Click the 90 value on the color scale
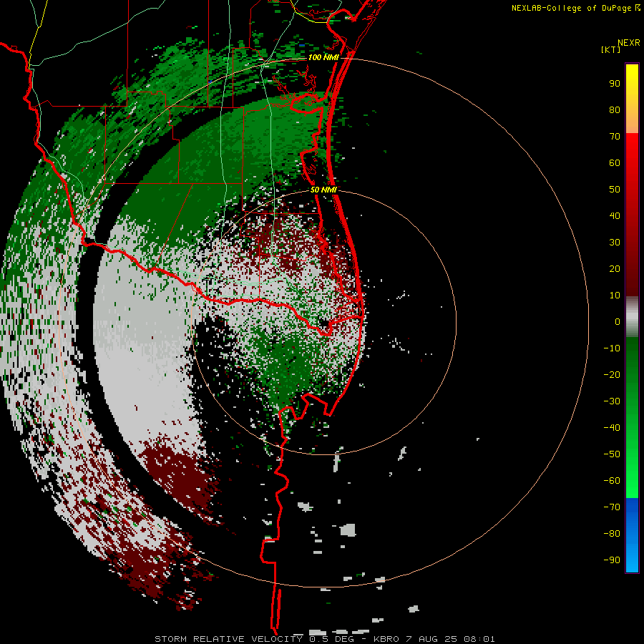The height and width of the screenshot is (644, 644). coord(615,84)
